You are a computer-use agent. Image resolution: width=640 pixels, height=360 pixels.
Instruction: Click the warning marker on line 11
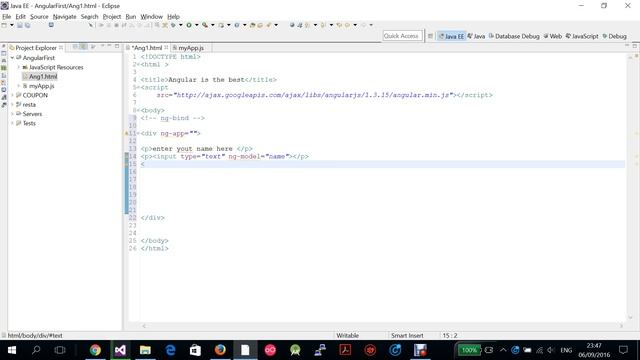[x=127, y=133]
